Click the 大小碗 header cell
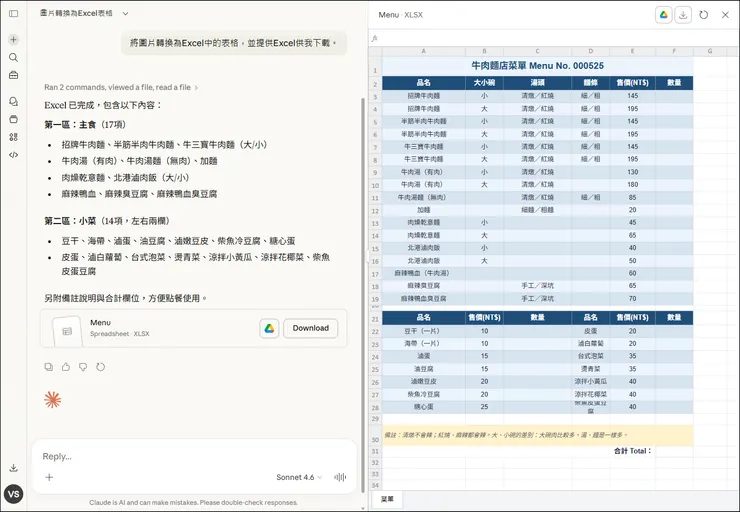 click(x=484, y=83)
